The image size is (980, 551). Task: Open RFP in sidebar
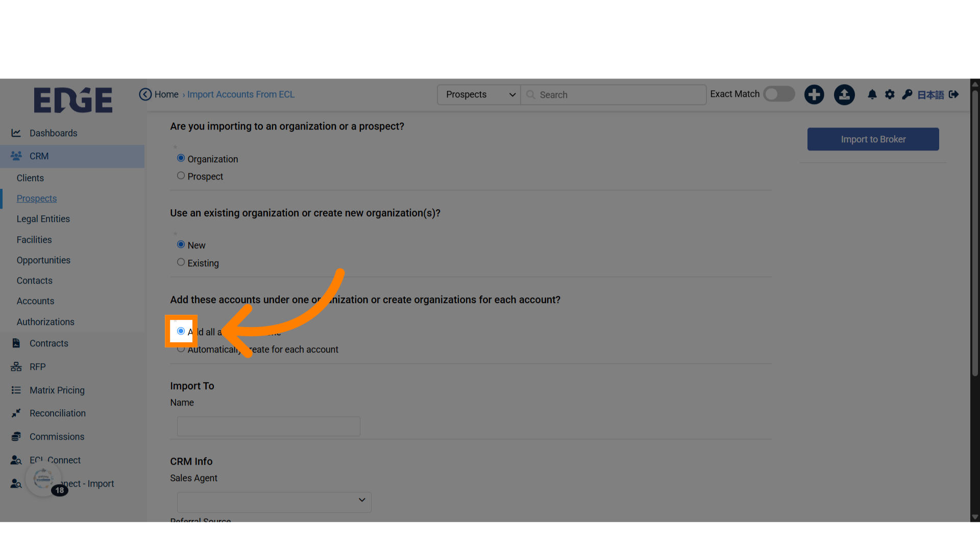pyautogui.click(x=37, y=367)
